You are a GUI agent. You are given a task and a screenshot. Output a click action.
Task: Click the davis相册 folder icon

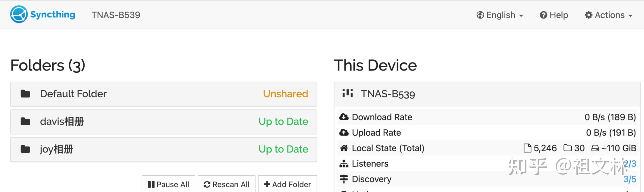pyautogui.click(x=25, y=121)
